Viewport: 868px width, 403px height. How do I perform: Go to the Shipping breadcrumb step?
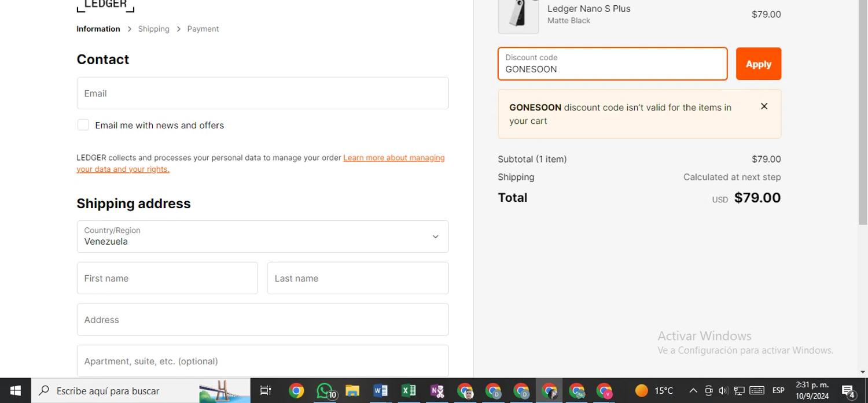pos(153,29)
